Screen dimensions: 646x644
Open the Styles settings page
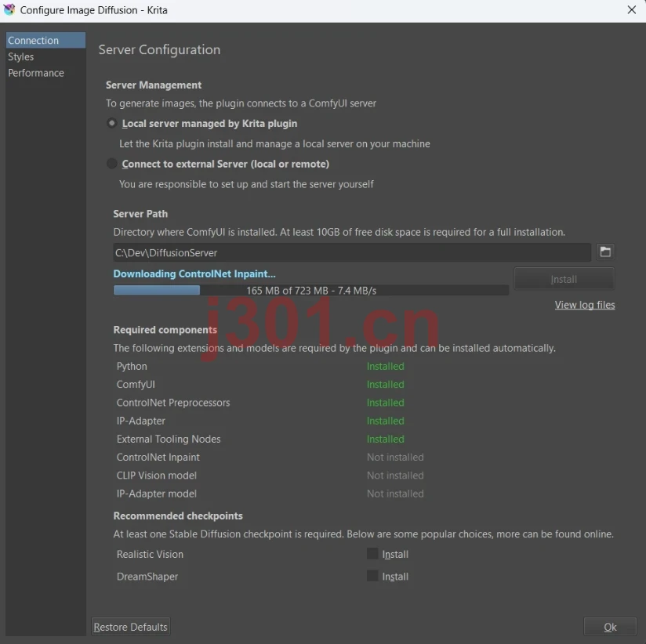45,56
